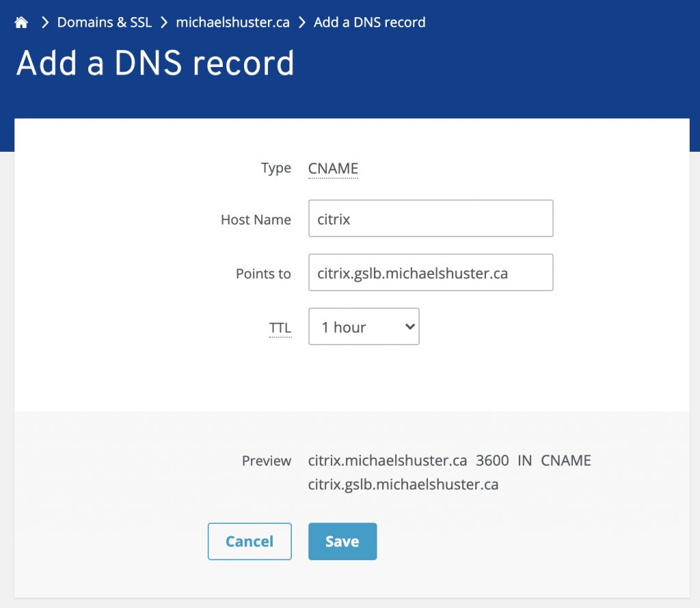The height and width of the screenshot is (608, 700).
Task: Click the Host Name field label
Action: [256, 220]
